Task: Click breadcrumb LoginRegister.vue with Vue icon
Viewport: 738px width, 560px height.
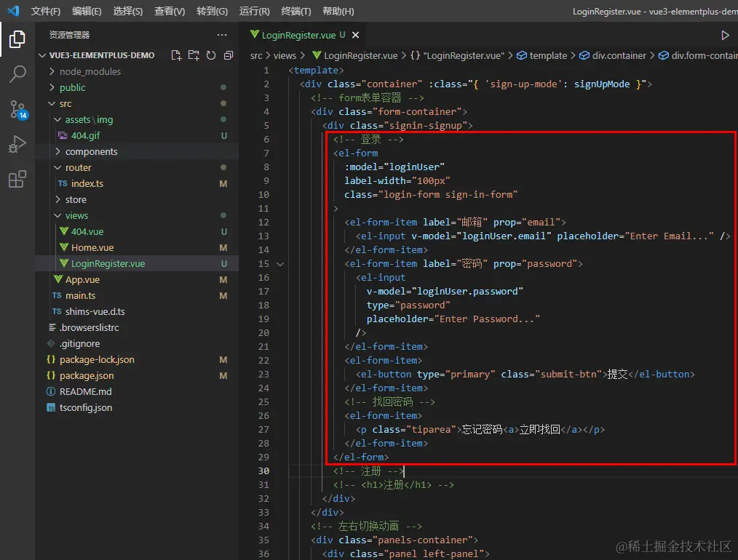Action: point(355,55)
